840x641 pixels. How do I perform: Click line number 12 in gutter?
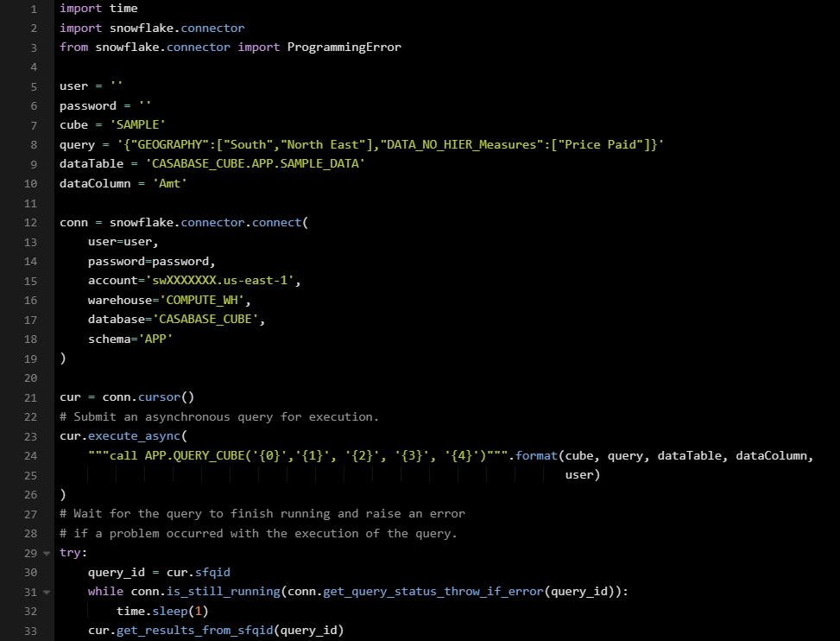tap(29, 222)
